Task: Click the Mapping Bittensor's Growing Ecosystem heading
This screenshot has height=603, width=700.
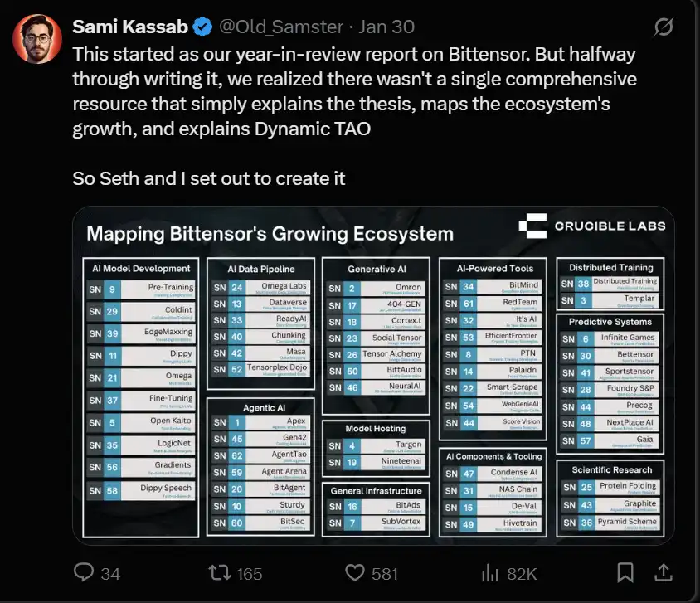Action: (270, 233)
